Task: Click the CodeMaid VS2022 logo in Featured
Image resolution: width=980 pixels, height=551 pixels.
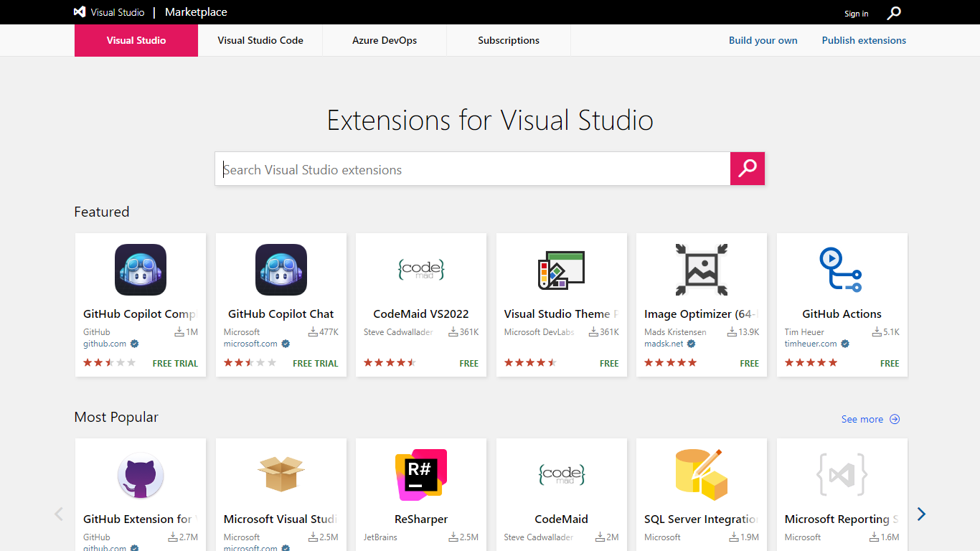Action: tap(421, 270)
